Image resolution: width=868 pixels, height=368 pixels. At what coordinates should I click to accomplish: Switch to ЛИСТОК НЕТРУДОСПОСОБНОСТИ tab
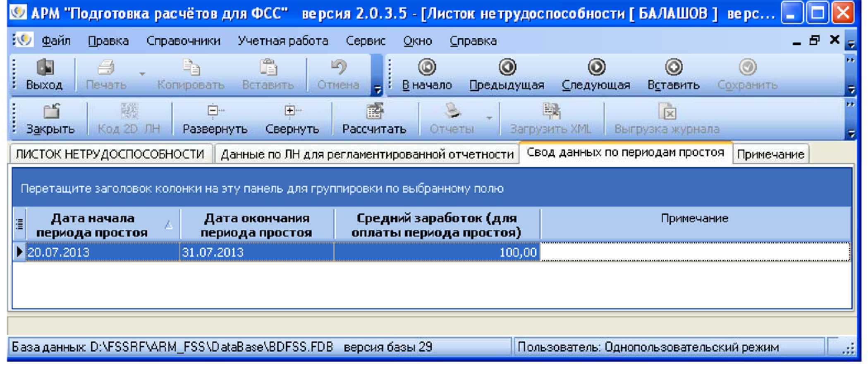pyautogui.click(x=110, y=154)
